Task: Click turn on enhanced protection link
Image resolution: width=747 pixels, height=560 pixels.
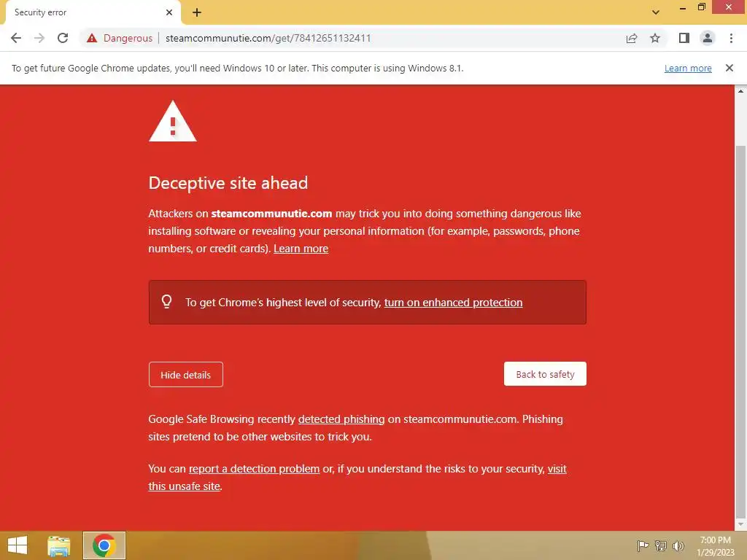Action: click(x=453, y=303)
